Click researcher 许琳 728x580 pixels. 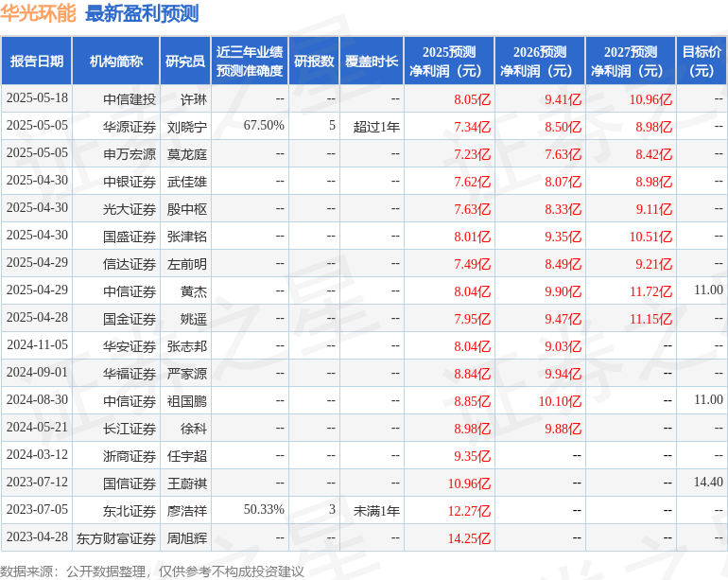pyautogui.click(x=194, y=99)
